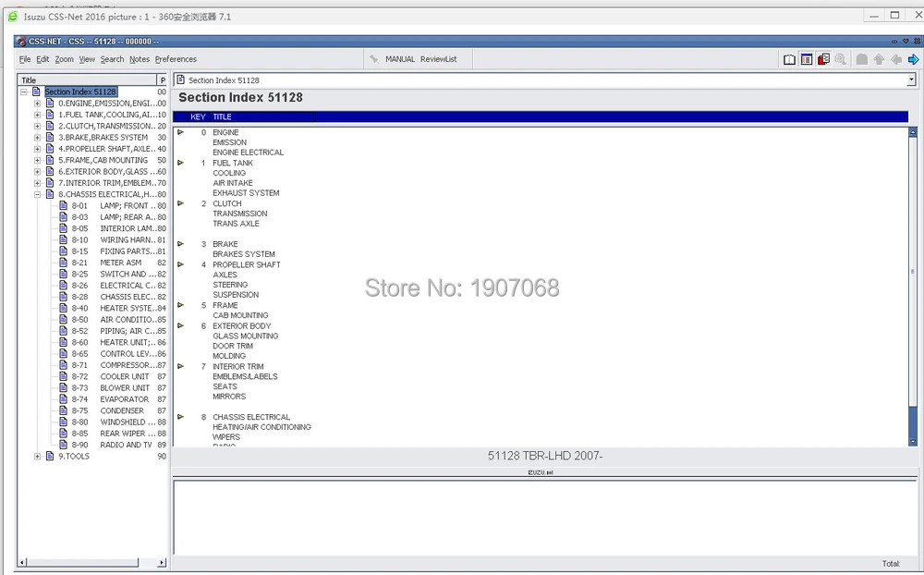This screenshot has height=575, width=924.
Task: Click the page icon for 8-75 CONDENSER
Action: click(x=64, y=410)
